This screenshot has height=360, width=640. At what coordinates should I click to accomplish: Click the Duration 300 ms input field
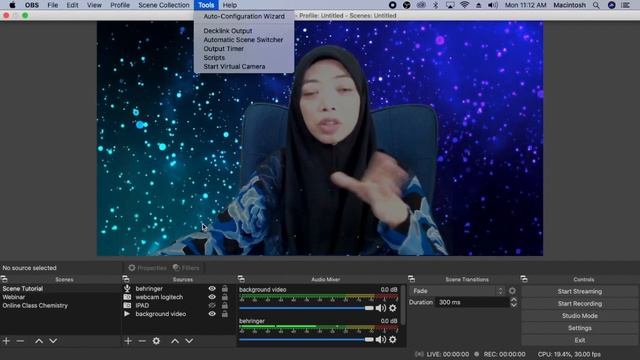(472, 302)
